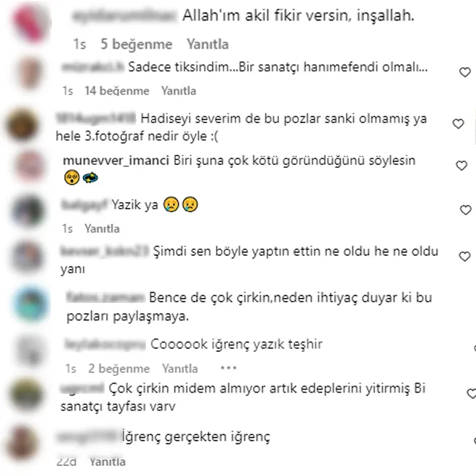Open avatar next to munevver_imanci comment
The image size is (476, 476).
click(30, 166)
